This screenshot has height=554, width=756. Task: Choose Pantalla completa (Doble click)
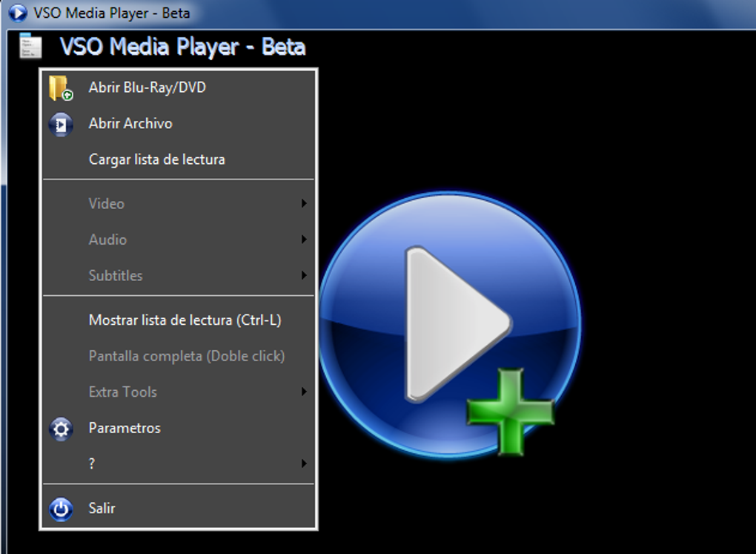point(179,356)
